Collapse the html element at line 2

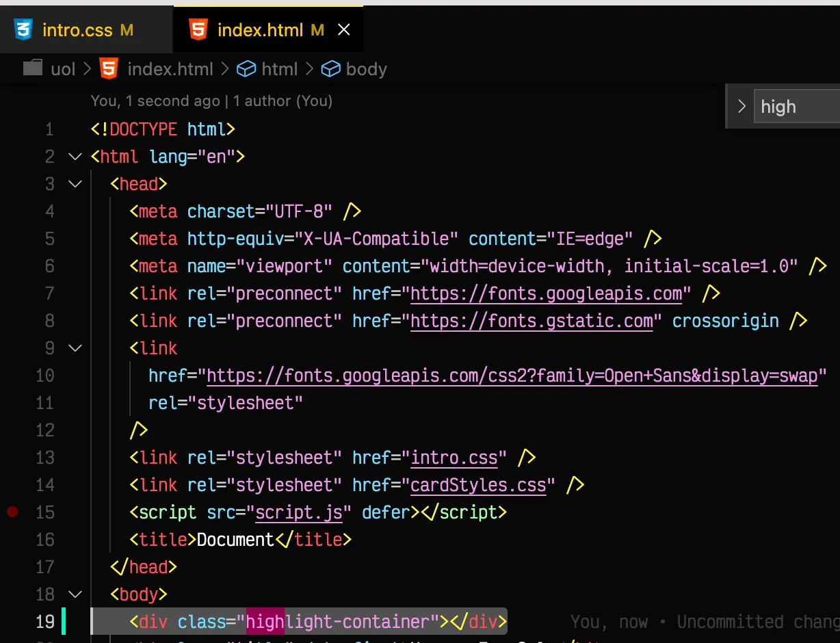75,157
